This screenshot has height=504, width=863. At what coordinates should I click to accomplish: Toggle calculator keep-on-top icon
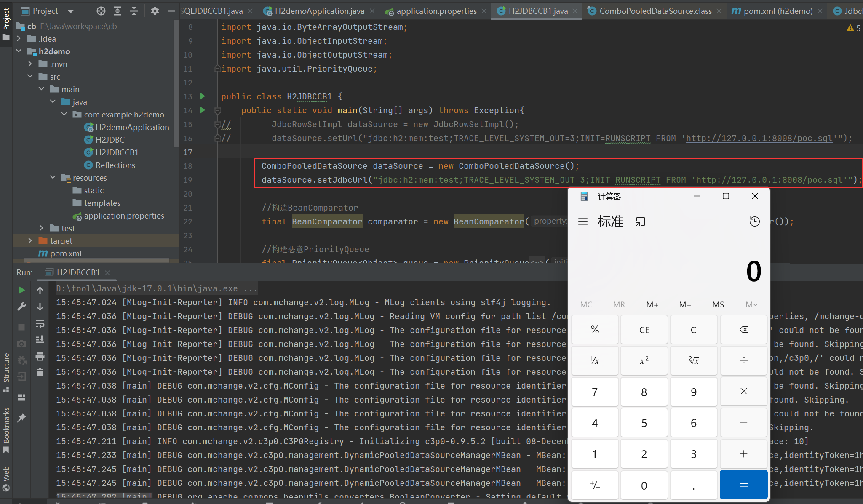point(641,221)
